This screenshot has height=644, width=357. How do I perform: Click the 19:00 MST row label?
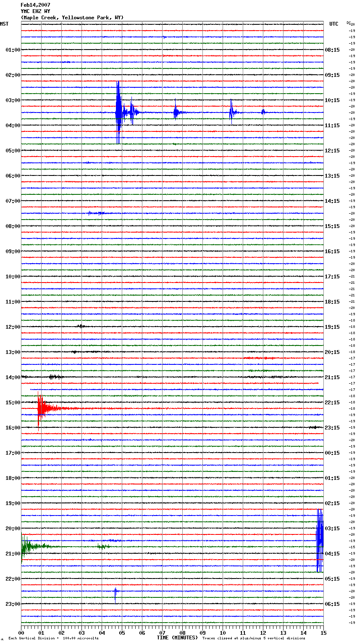tap(13, 503)
